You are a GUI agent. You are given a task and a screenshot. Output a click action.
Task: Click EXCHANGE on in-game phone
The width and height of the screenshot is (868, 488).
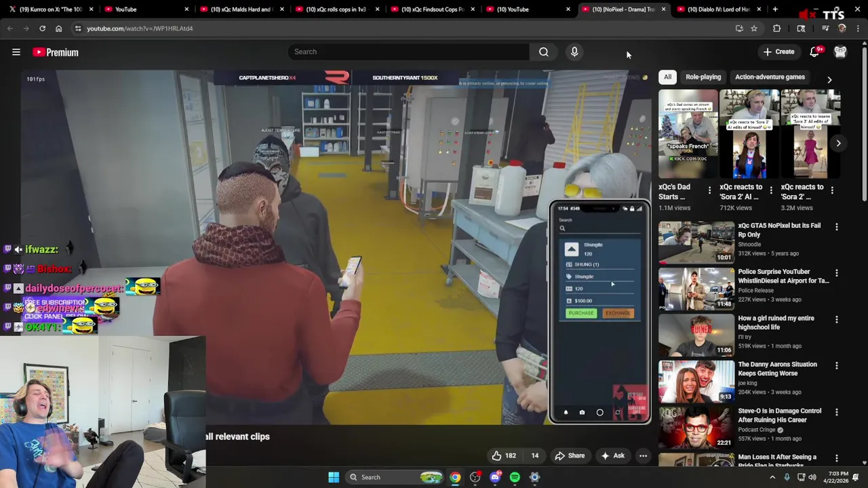618,313
